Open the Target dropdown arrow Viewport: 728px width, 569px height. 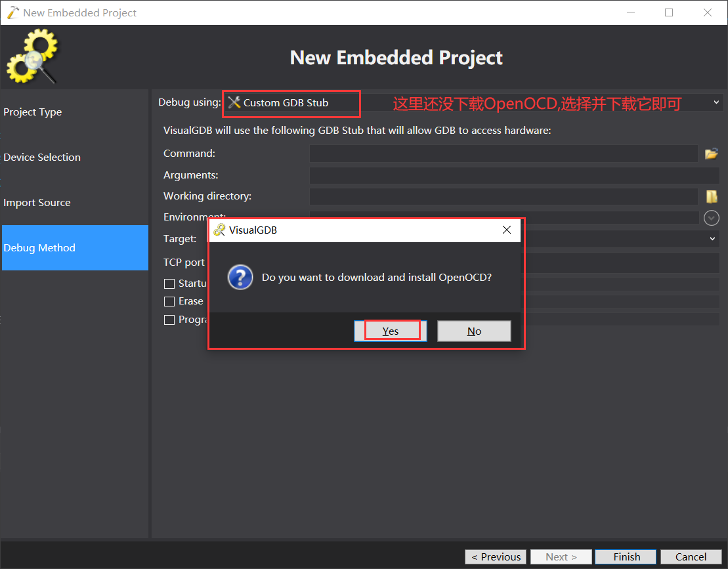[712, 238]
